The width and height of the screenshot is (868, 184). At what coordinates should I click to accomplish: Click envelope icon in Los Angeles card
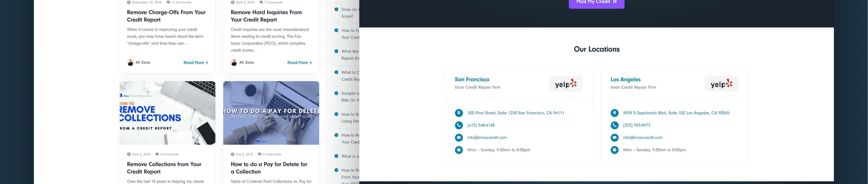pyautogui.click(x=615, y=138)
